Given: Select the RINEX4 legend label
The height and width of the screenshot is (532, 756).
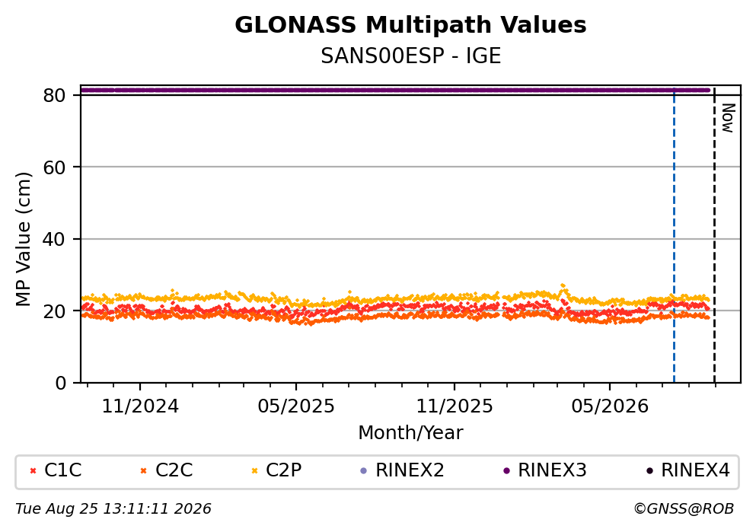Looking at the screenshot, I should pyautogui.click(x=695, y=470).
